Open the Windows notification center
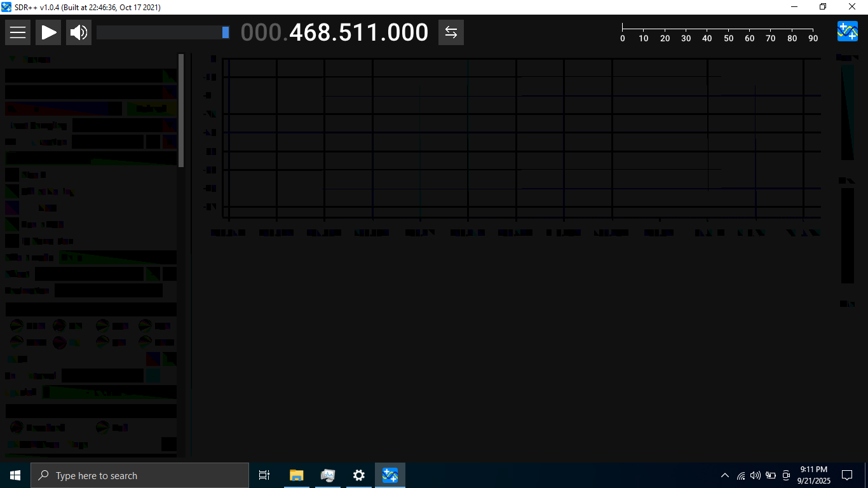Screen dimensions: 868x488 click(x=847, y=475)
